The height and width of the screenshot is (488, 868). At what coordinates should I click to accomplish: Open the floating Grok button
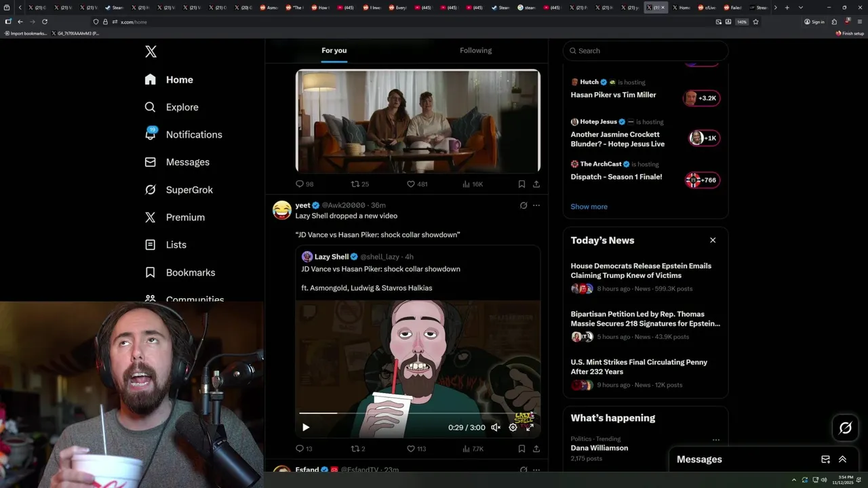(846, 428)
